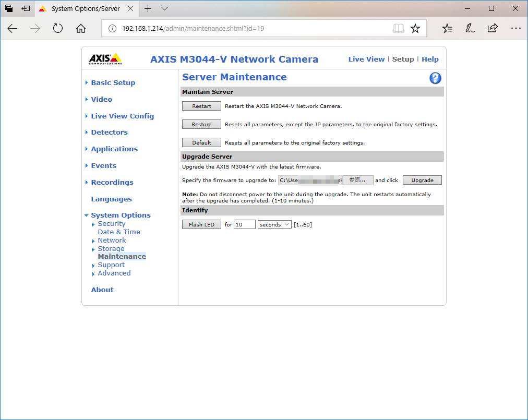Expand the Recordings menu
Screen dimensions: 528x420
click(x=112, y=183)
